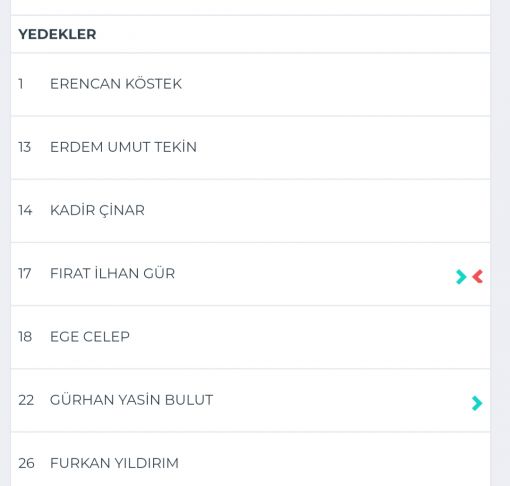Click the red substitution-out arrow for Fırat İlhan Gür
The image size is (510, 486).
click(478, 276)
